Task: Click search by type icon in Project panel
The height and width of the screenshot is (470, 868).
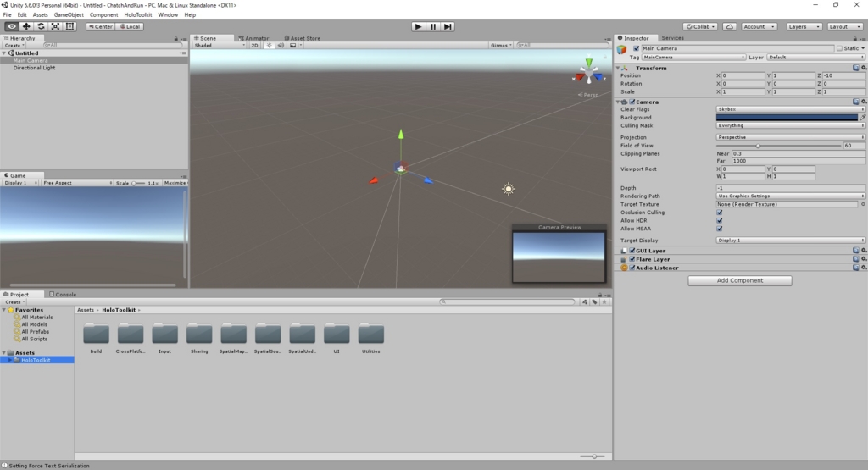Action: tap(585, 302)
